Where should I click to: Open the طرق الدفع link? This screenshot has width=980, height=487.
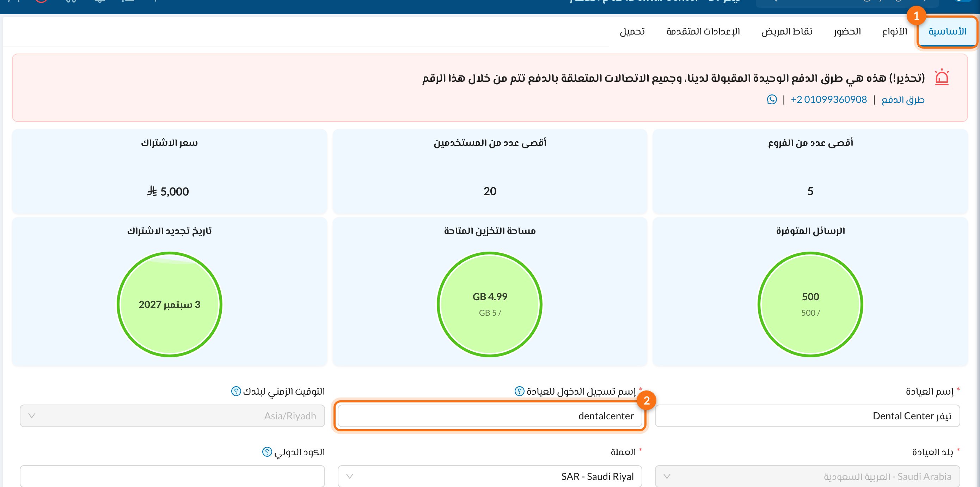(x=903, y=100)
